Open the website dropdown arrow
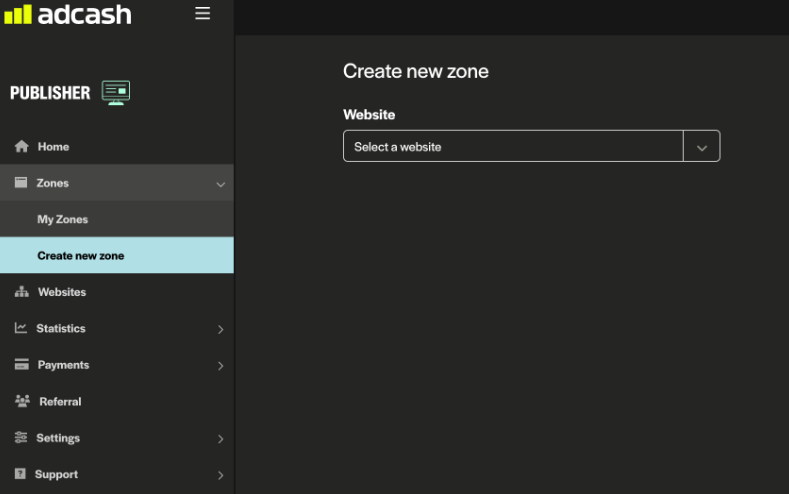 701,147
